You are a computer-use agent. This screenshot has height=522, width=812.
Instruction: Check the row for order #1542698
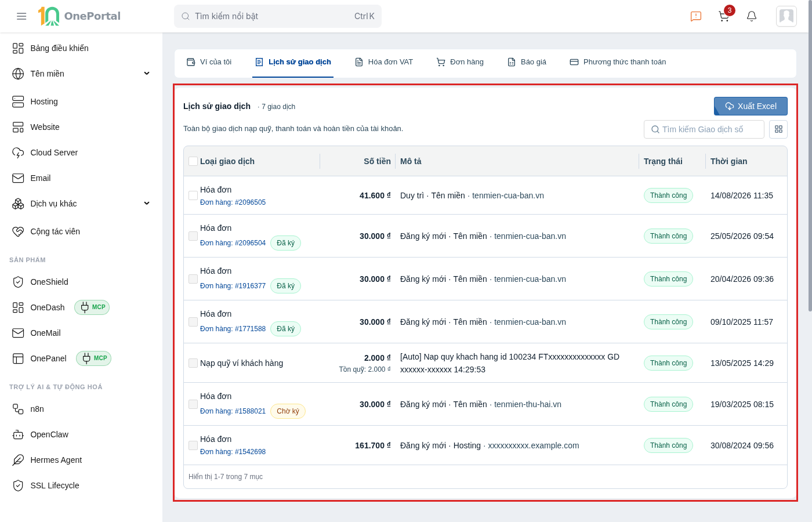click(x=193, y=445)
